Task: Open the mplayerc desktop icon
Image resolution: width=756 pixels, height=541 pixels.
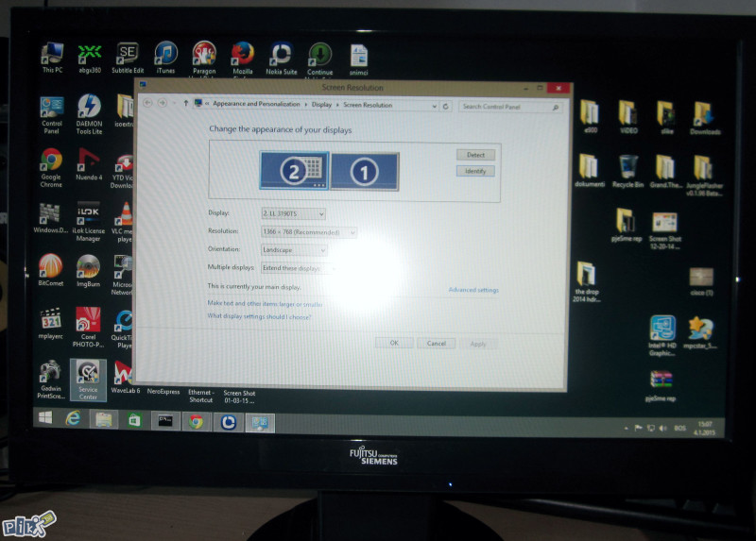Action: (51, 323)
